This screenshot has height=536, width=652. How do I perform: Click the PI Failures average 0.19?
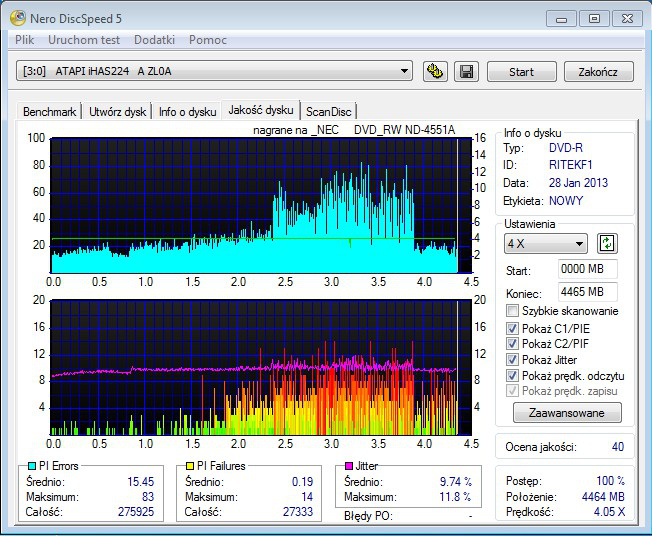tap(302, 482)
